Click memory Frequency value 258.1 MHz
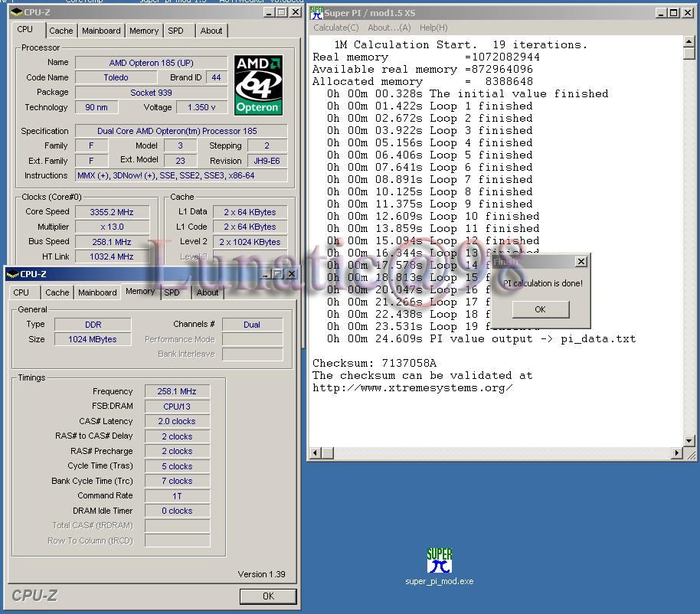700x614 pixels. coord(177,391)
